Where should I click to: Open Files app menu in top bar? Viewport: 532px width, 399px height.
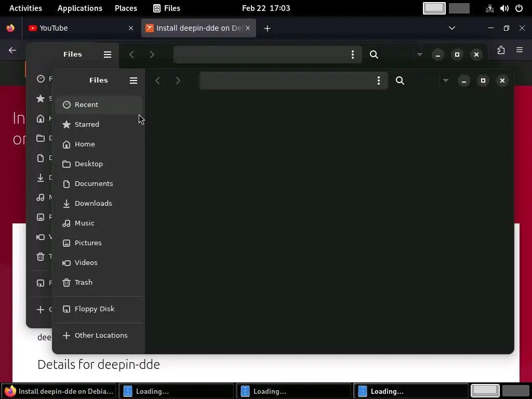(x=167, y=8)
